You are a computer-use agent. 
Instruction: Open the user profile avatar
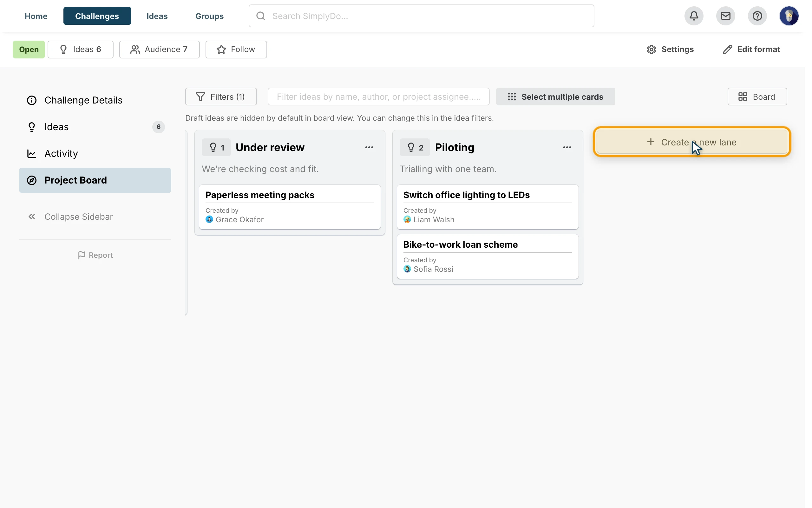tap(789, 16)
